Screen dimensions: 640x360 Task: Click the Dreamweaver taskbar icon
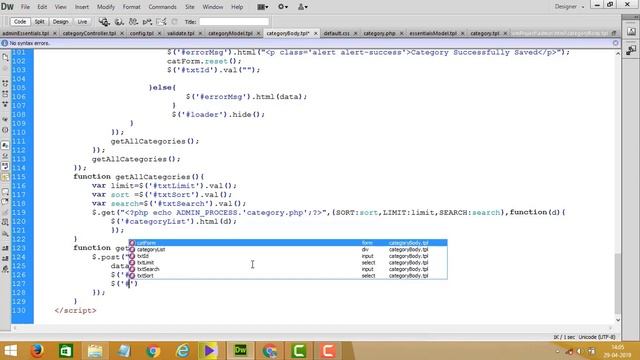pyautogui.click(x=240, y=351)
